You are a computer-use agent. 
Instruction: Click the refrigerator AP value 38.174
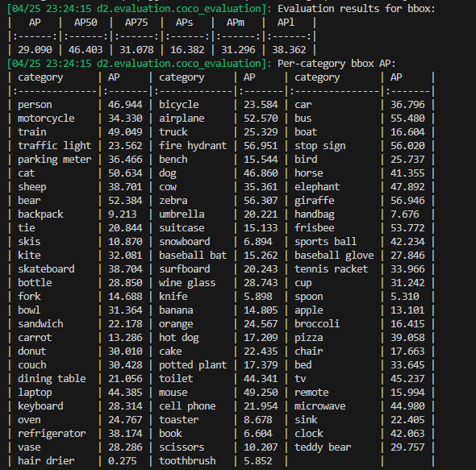pos(125,434)
